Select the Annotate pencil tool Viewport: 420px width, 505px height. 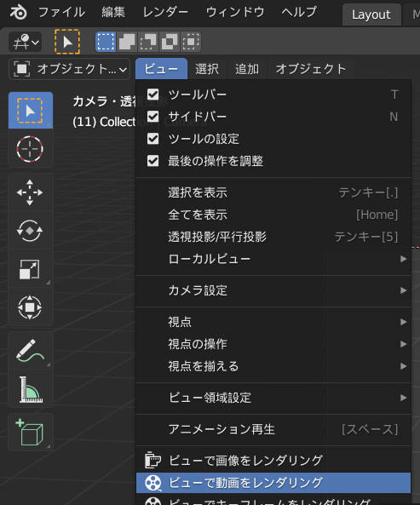pos(30,350)
